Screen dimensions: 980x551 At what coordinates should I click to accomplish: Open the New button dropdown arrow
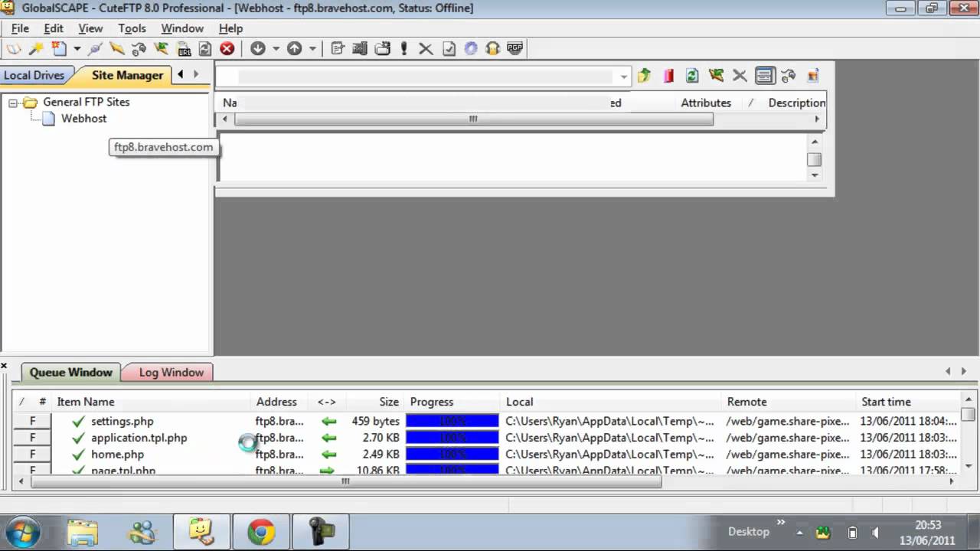click(x=77, y=48)
